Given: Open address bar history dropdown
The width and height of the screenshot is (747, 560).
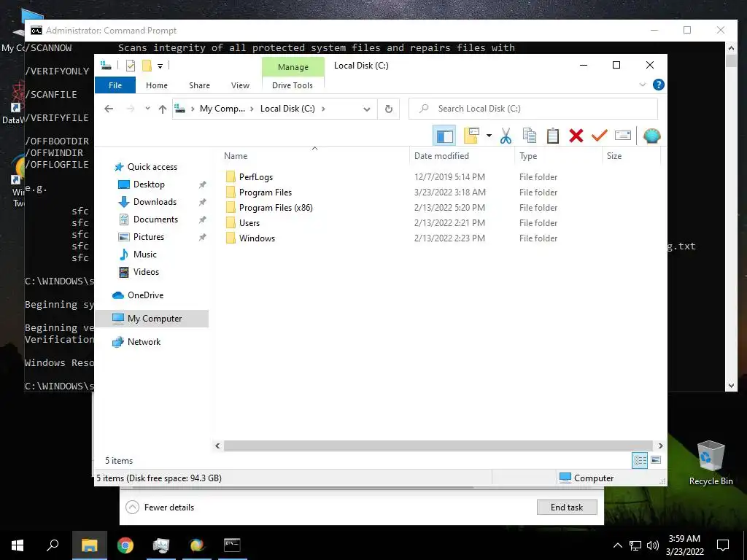Looking at the screenshot, I should [x=366, y=109].
